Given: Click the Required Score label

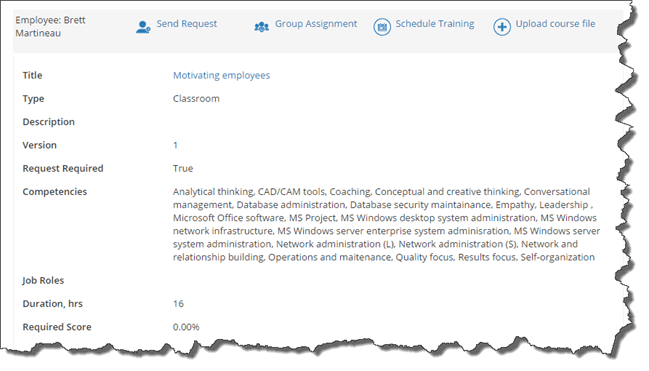Looking at the screenshot, I should tap(57, 327).
